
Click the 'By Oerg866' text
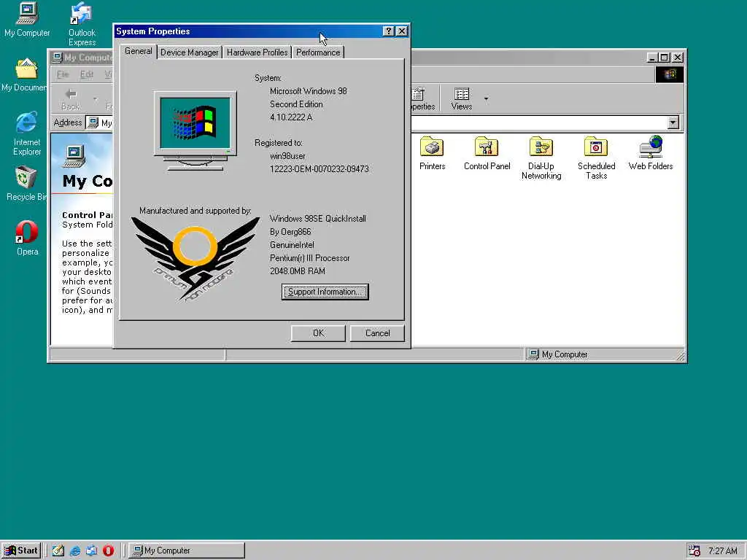pyautogui.click(x=290, y=232)
